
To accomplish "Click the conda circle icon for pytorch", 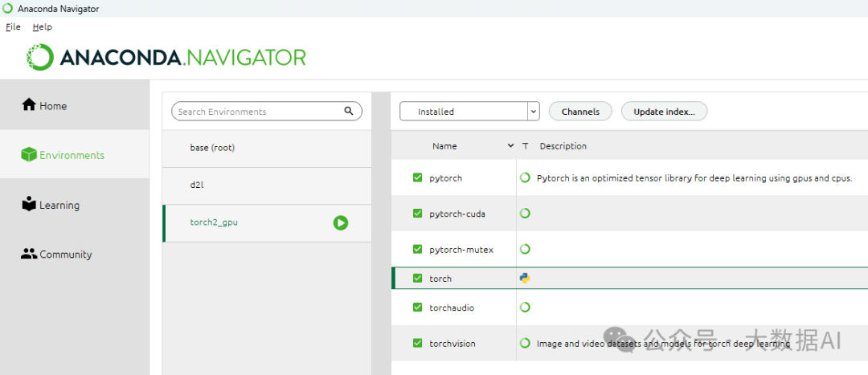I will tap(525, 177).
